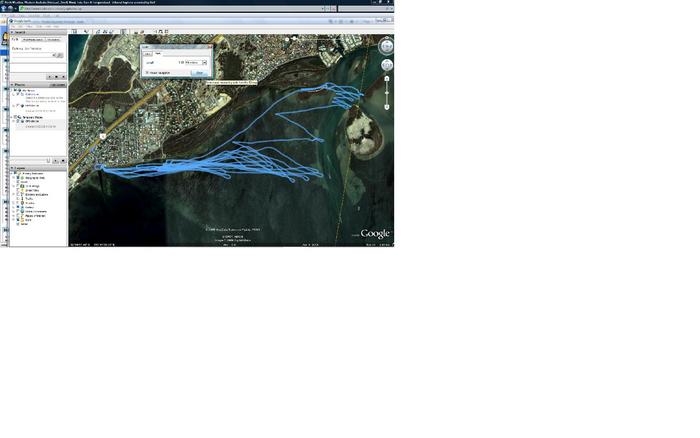Toggle the Roads layer checkbox
The width and height of the screenshot is (700, 438).
18,182
